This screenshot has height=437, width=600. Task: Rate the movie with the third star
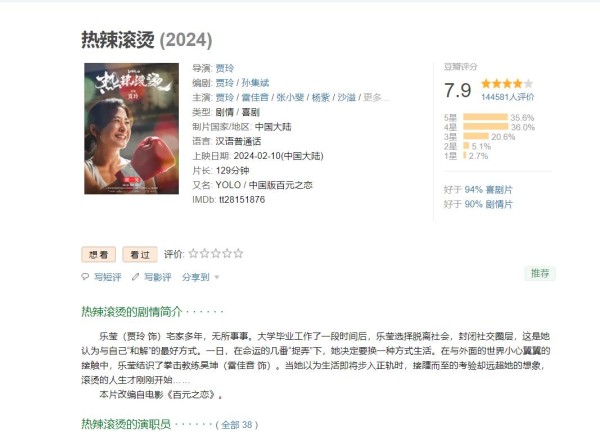coord(216,253)
